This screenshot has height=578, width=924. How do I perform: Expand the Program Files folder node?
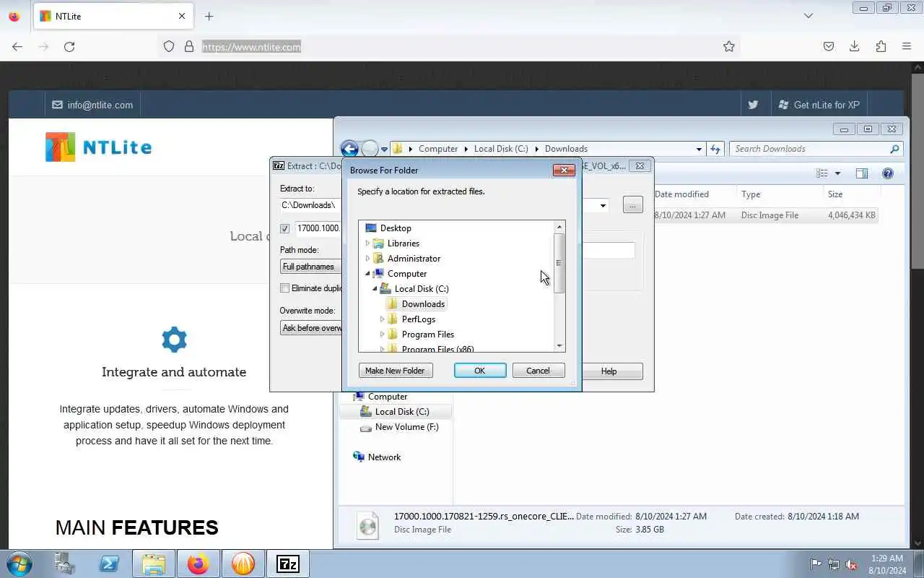click(382, 335)
